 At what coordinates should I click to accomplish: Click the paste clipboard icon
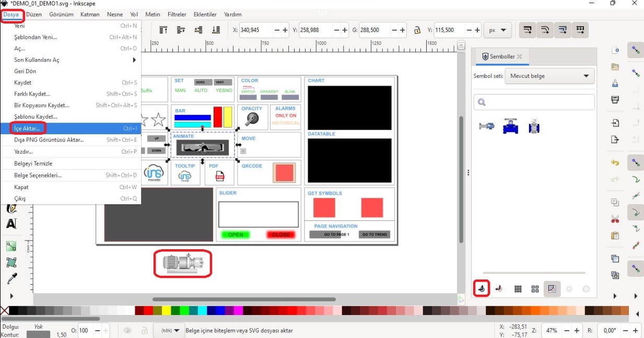(x=615, y=236)
